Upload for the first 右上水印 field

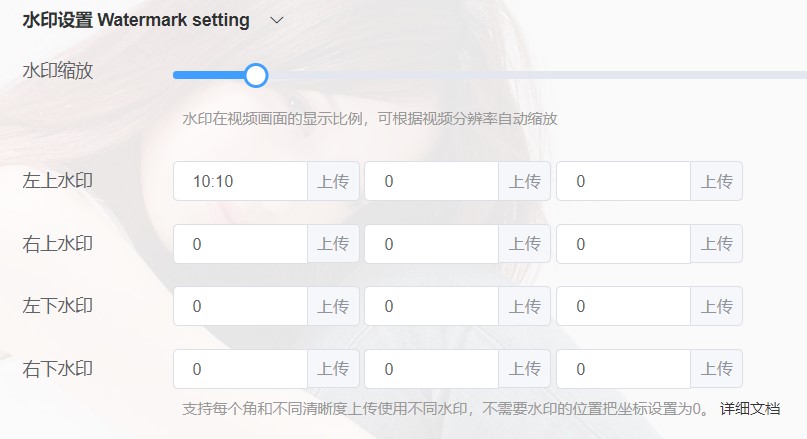coord(333,244)
